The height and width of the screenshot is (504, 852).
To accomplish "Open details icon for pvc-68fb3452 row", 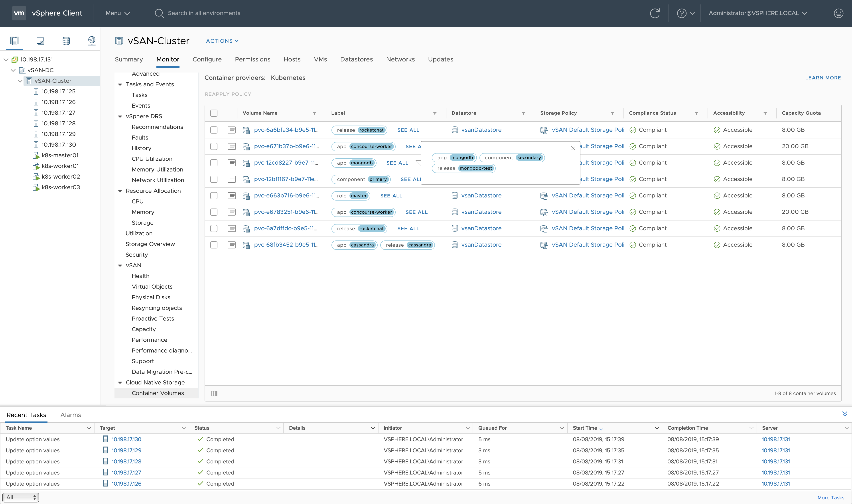I will pos(232,245).
